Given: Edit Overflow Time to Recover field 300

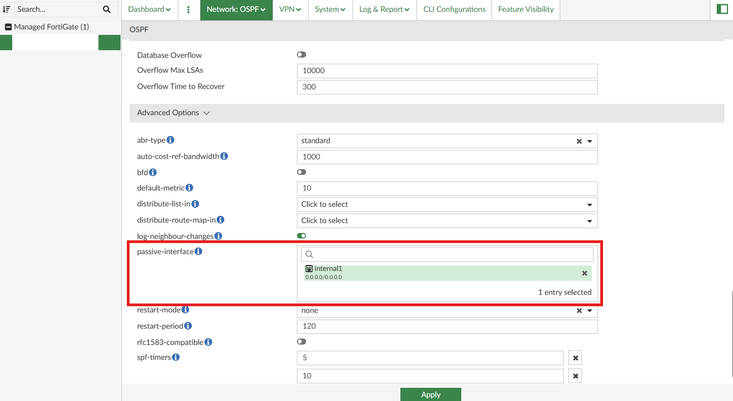Looking at the screenshot, I should (447, 87).
